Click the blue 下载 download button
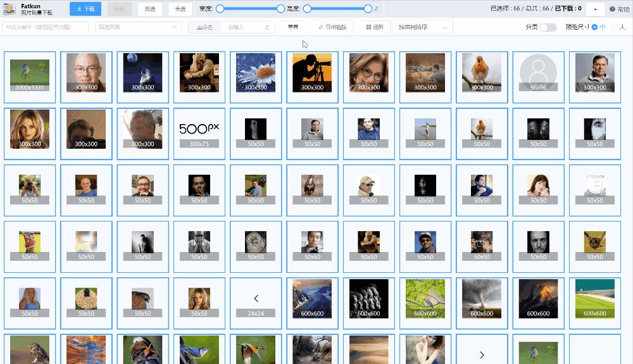 85,9
